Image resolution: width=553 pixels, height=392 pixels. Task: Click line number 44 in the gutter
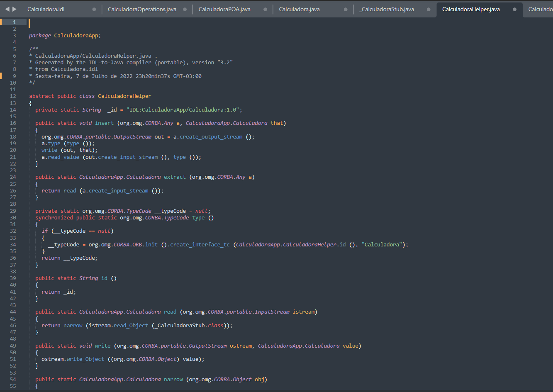pos(12,312)
